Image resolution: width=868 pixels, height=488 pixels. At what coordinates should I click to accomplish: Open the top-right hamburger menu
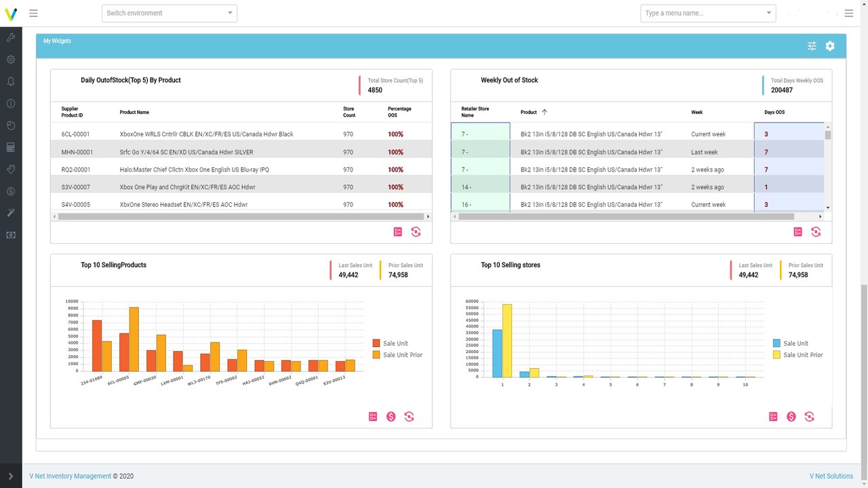pyautogui.click(x=848, y=13)
